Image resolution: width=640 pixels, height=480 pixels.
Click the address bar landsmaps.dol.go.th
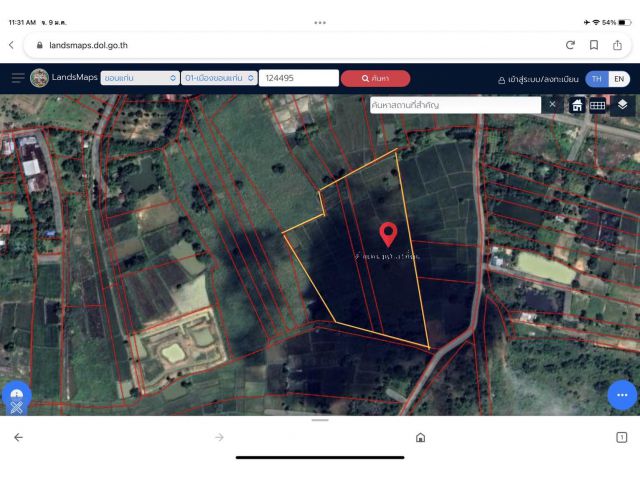[88, 45]
